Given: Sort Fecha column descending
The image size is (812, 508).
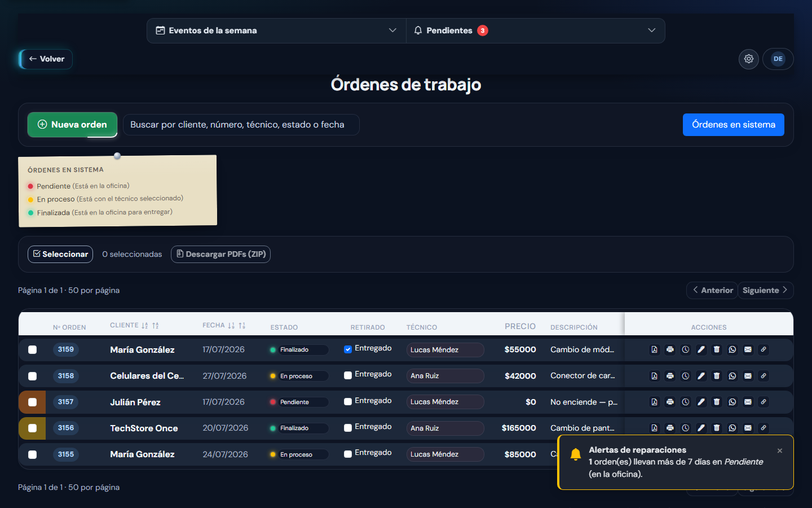Looking at the screenshot, I should click(231, 326).
